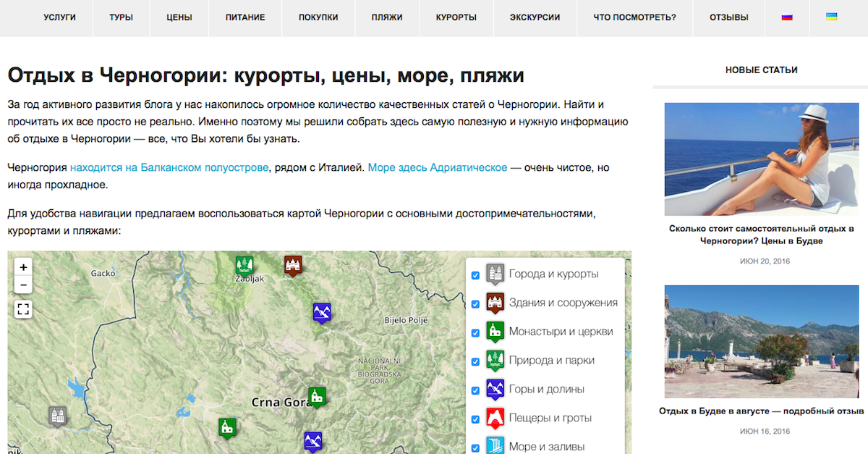Open the map in fullscreen mode
This screenshot has width=868, height=454.
[x=23, y=310]
